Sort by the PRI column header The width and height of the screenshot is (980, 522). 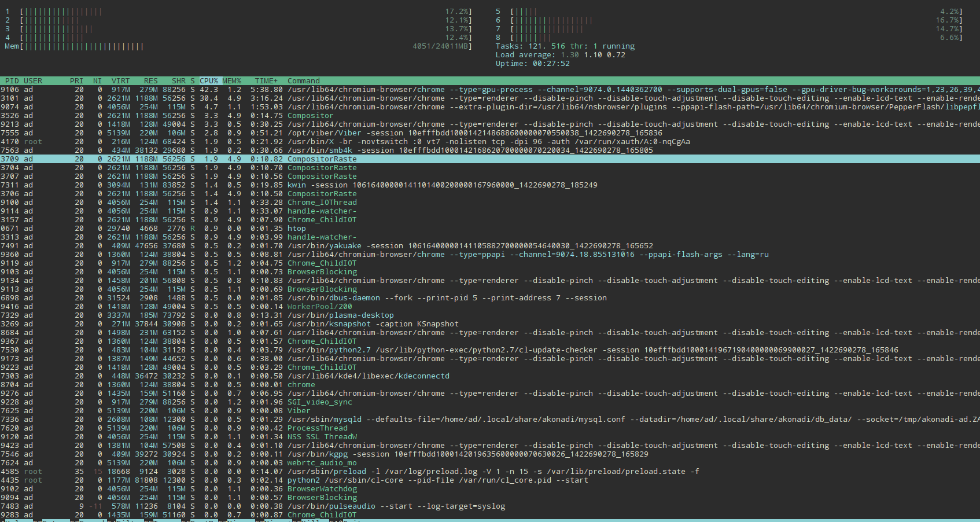pyautogui.click(x=77, y=81)
